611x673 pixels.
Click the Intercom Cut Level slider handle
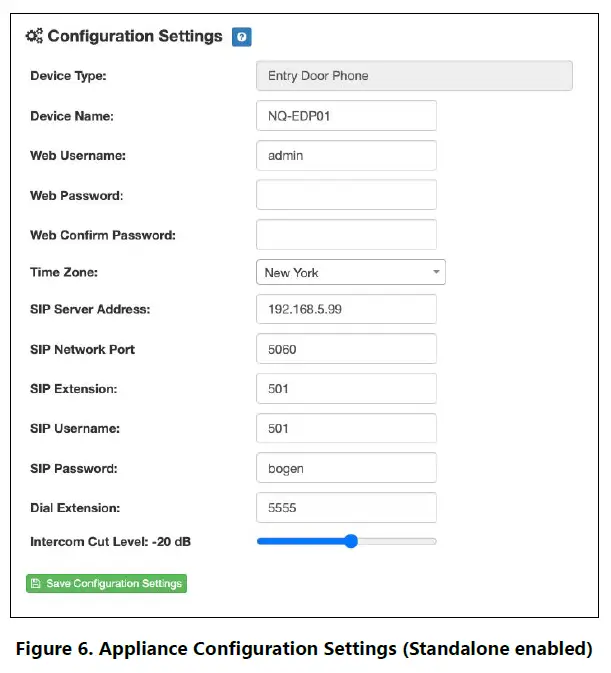click(351, 541)
